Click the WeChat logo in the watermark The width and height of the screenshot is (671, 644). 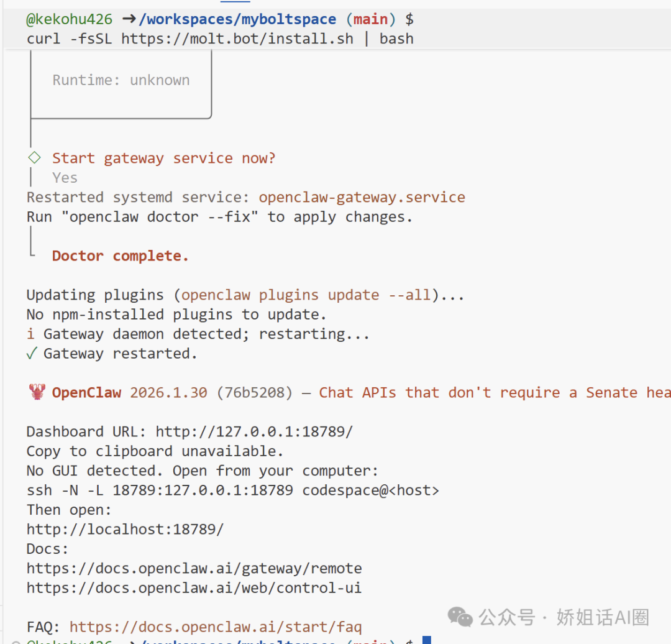coord(460,617)
